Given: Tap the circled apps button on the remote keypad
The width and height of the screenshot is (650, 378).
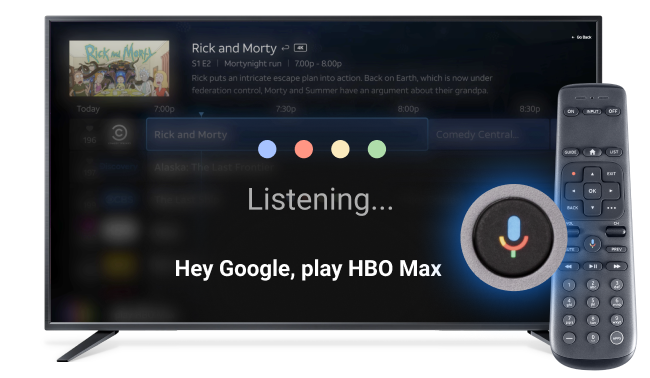Looking at the screenshot, I should pyautogui.click(x=616, y=338).
